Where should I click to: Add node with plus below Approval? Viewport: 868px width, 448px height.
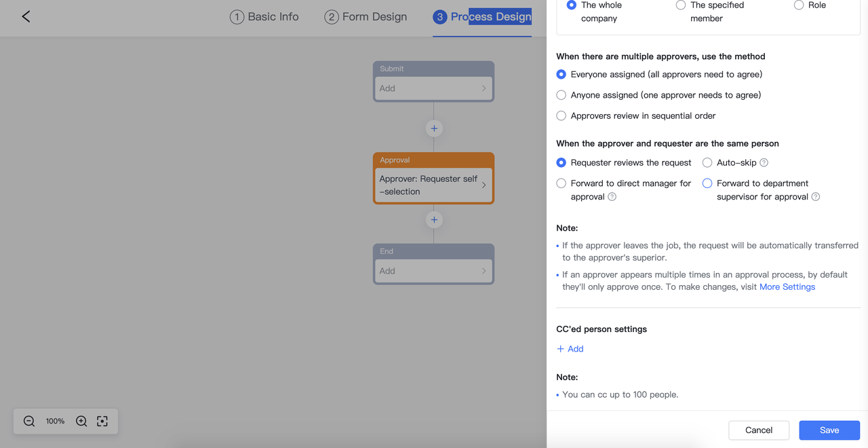(434, 220)
